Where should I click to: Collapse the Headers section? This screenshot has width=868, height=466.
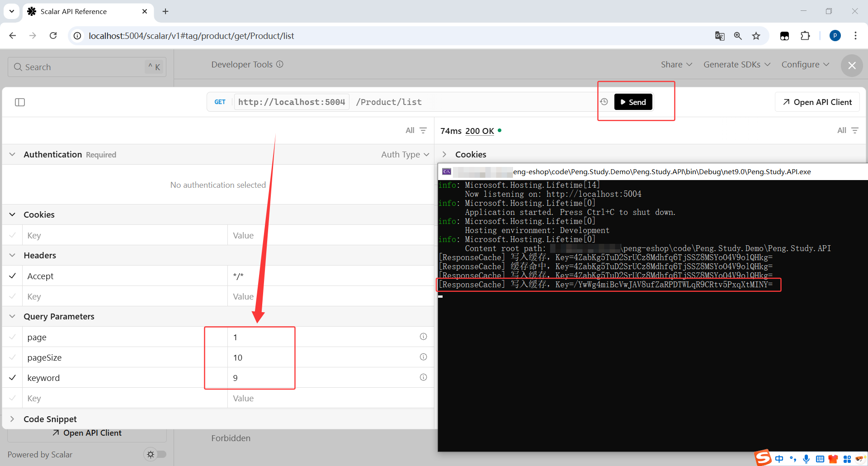(x=12, y=255)
